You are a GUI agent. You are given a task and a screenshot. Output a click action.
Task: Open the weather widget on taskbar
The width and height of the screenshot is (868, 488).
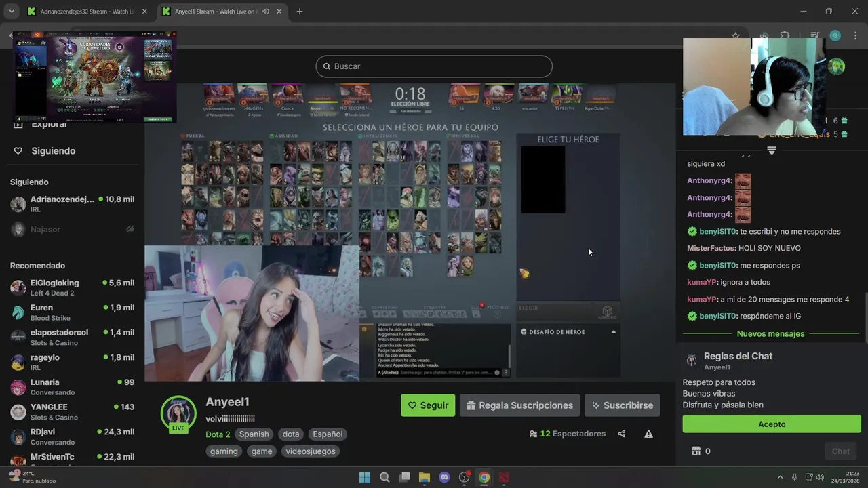pos(32,477)
